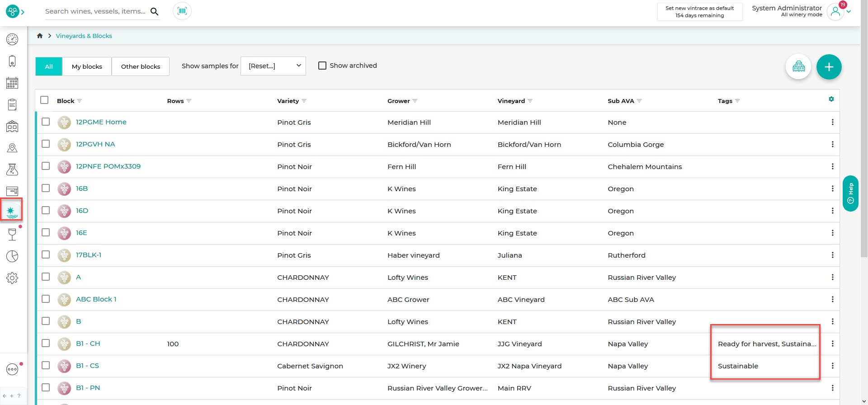Viewport: 868px width, 405px height.
Task: Open the table column settings gear
Action: tap(831, 99)
